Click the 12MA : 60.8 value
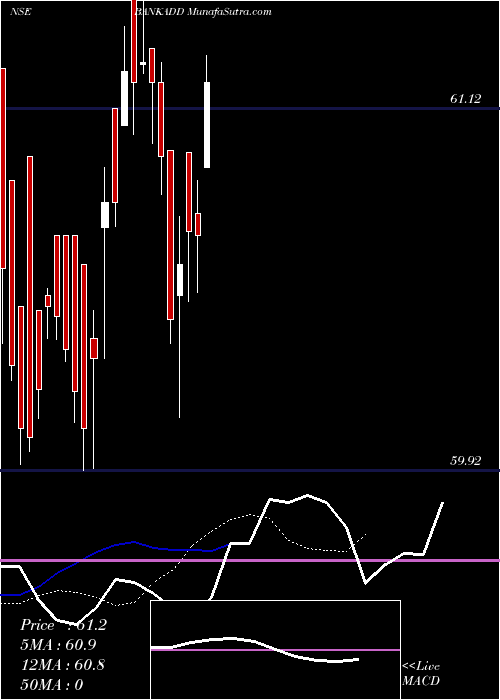This screenshot has height=700, width=500. click(62, 665)
